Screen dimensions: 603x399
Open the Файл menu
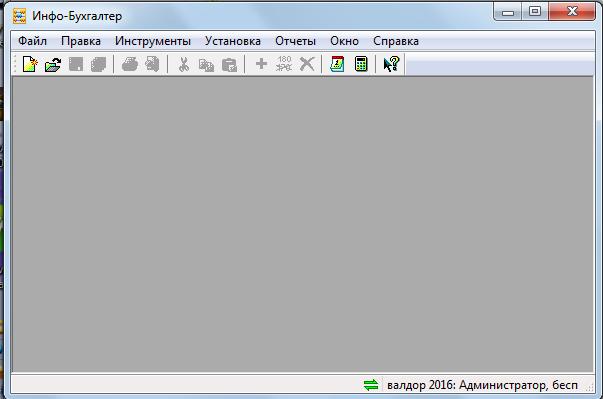point(33,41)
